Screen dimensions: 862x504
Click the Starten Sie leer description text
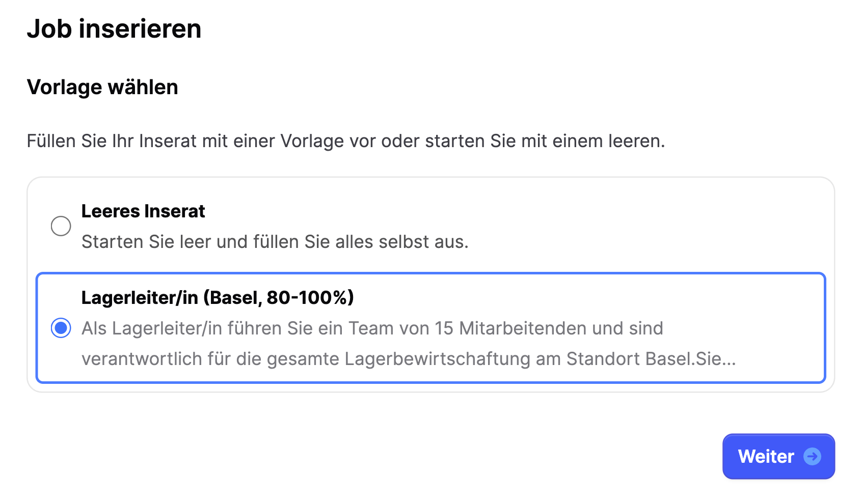point(275,242)
